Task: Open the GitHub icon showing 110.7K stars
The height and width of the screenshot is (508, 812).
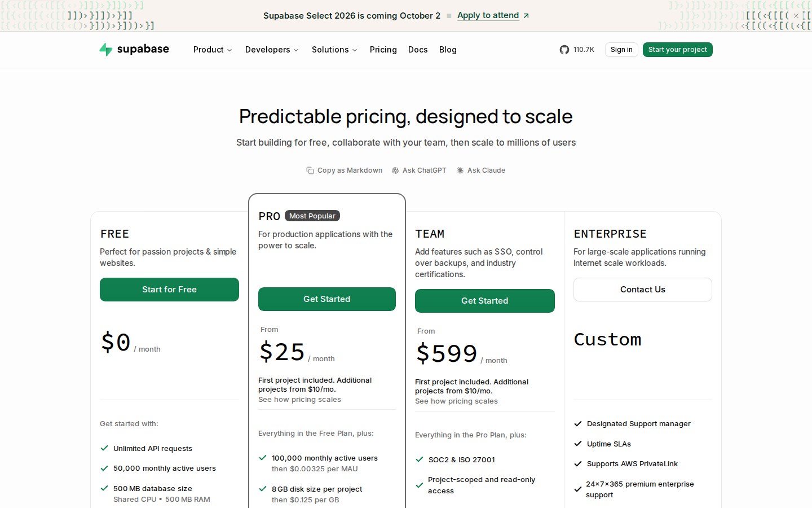Action: 564,50
